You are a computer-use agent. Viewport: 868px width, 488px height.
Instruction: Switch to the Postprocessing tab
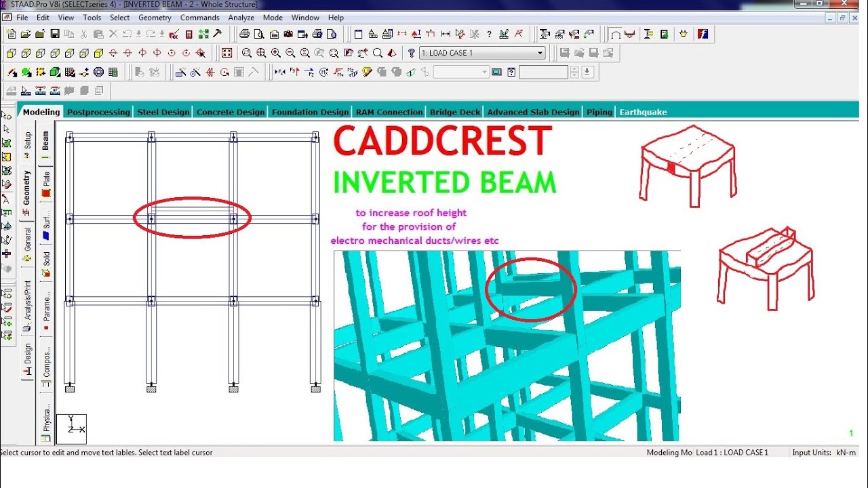[98, 113]
